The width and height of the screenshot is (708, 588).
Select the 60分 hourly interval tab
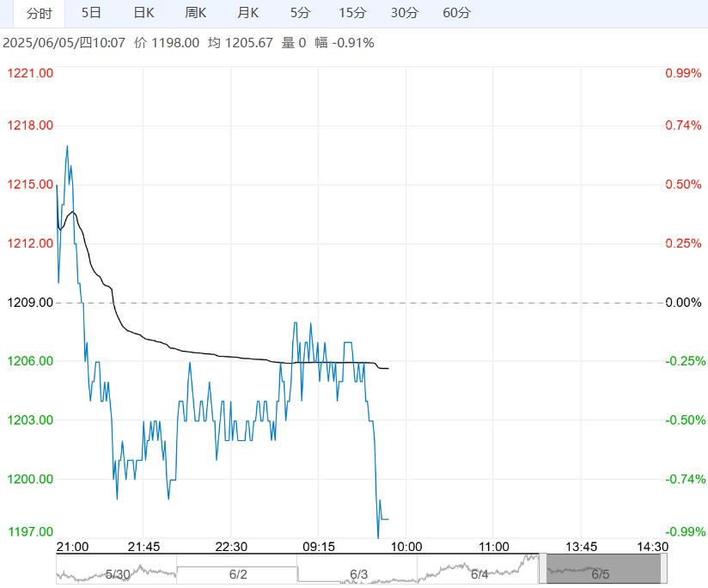tap(456, 13)
